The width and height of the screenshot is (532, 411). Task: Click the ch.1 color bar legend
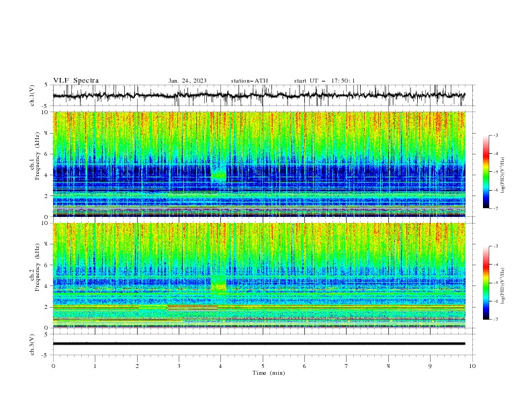coord(486,172)
